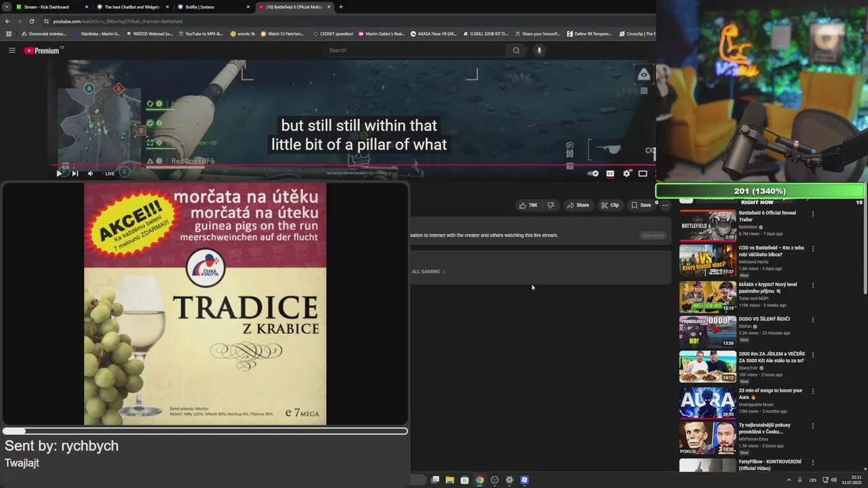This screenshot has height=488, width=868.
Task: Click the system tray microphone icon
Action: pos(800,480)
